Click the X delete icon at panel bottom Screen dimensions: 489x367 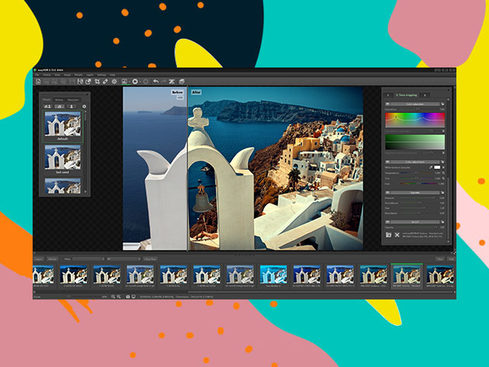397,235
